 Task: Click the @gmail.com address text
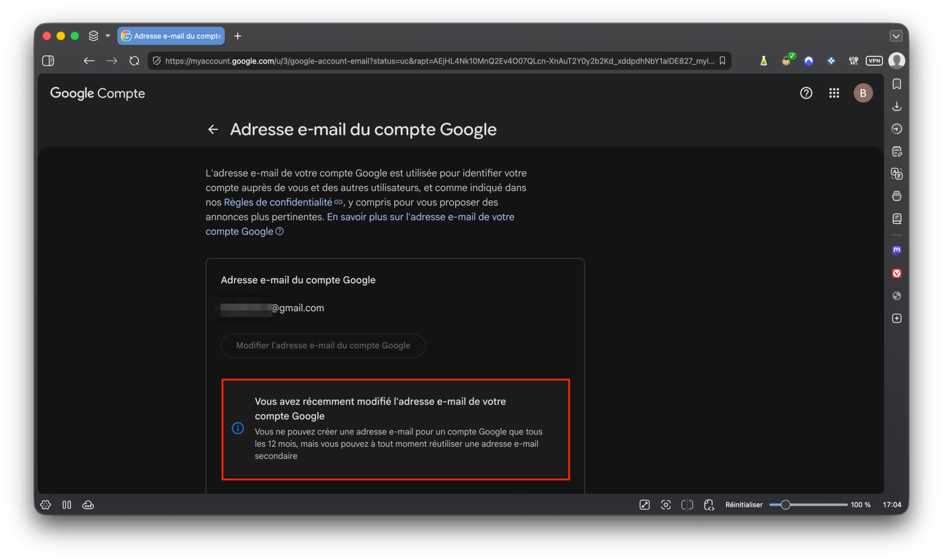tap(298, 308)
